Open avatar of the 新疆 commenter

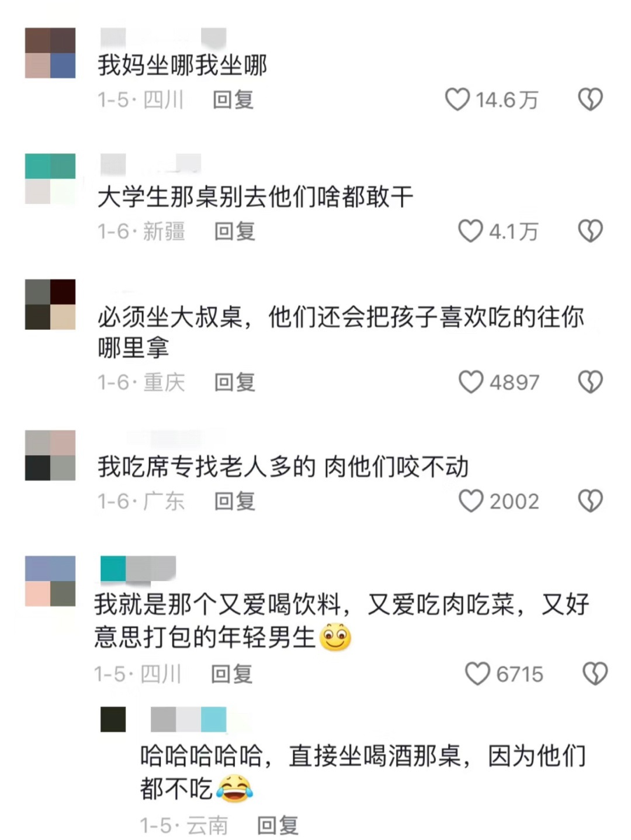(50, 179)
